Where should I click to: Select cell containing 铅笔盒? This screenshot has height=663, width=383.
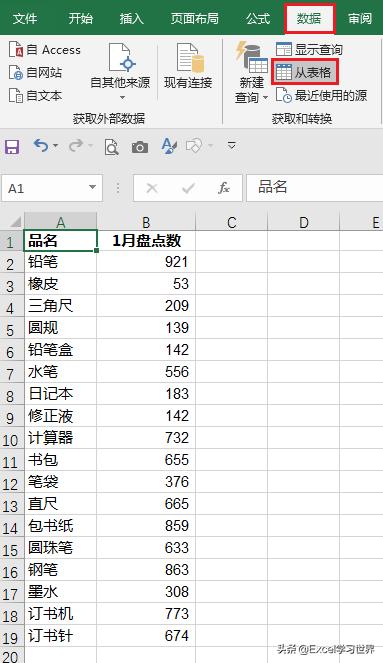[x=61, y=350]
